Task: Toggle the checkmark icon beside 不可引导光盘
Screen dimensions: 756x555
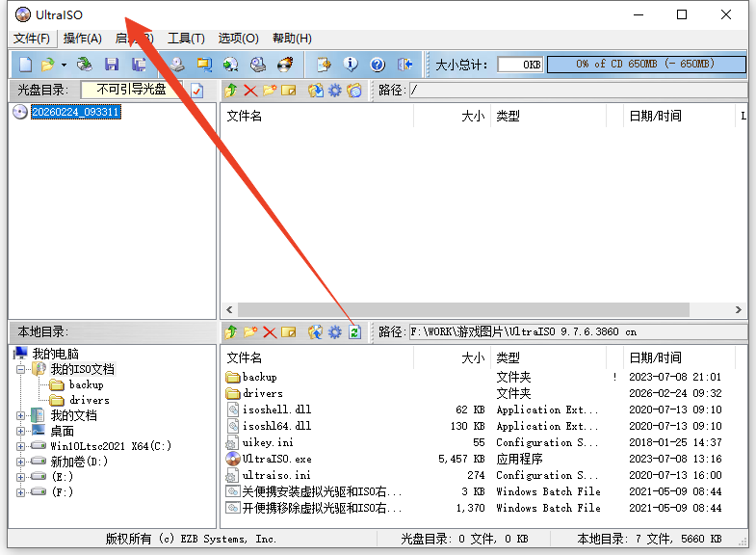Action: [x=196, y=91]
